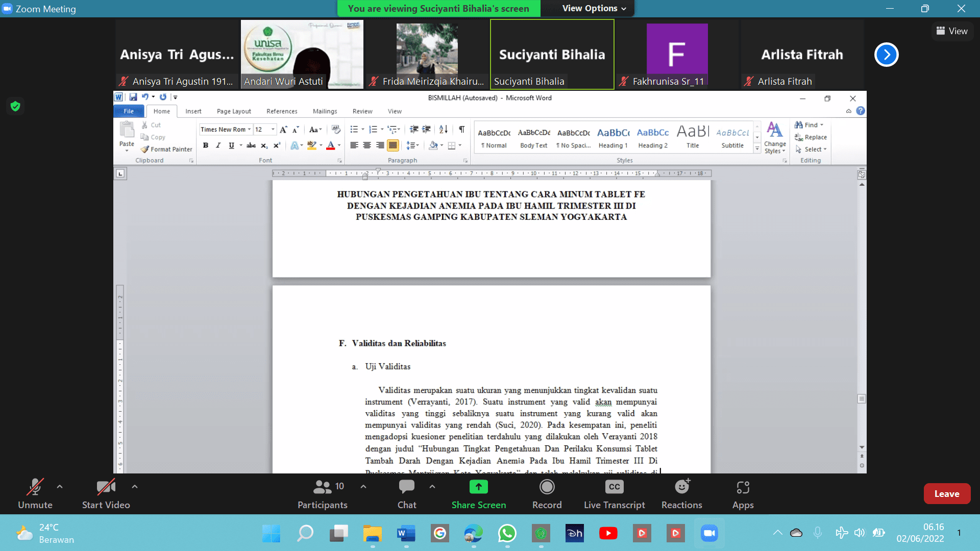Apply the Title style
980x551 pixels.
point(693,138)
